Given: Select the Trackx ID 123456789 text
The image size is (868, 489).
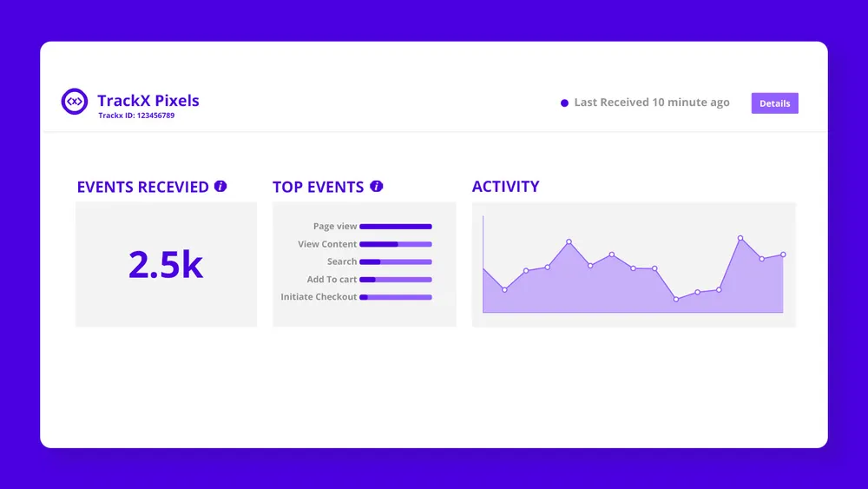Looking at the screenshot, I should [135, 116].
